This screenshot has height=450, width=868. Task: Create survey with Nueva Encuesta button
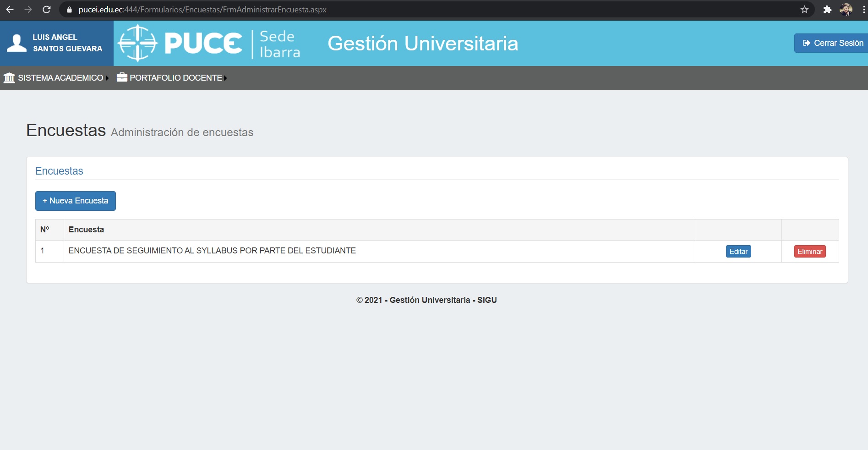coord(76,201)
